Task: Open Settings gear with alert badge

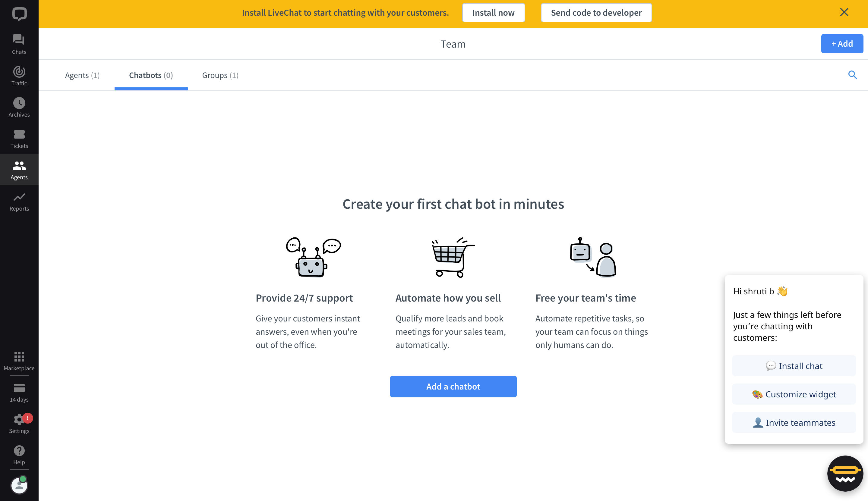Action: 19,424
